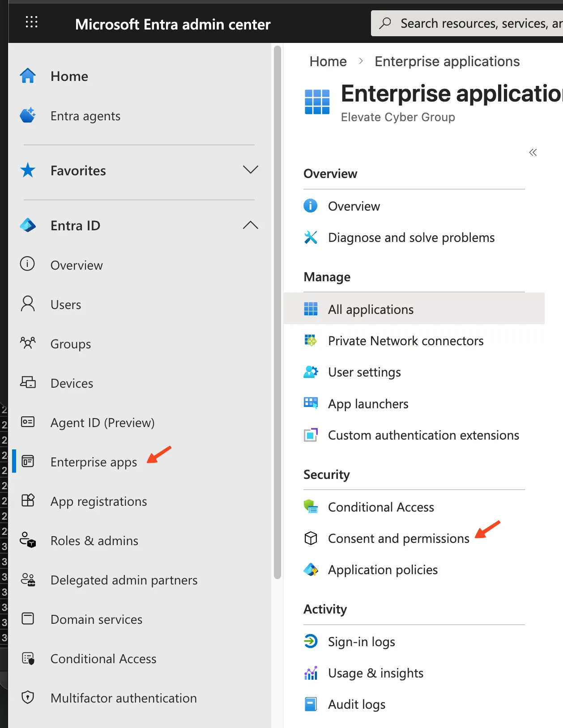Click the Diagnose and solve problems wrench icon
Viewport: 563px width, 728px height.
tap(311, 237)
